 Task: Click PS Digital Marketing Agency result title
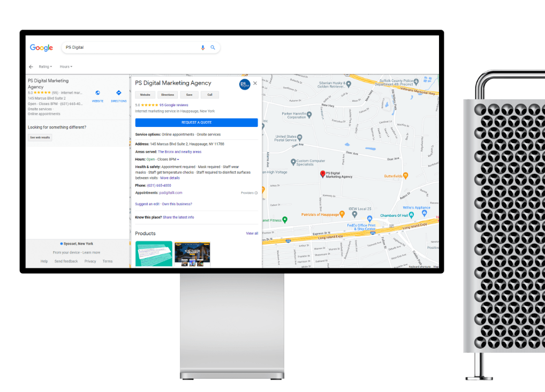pos(48,84)
